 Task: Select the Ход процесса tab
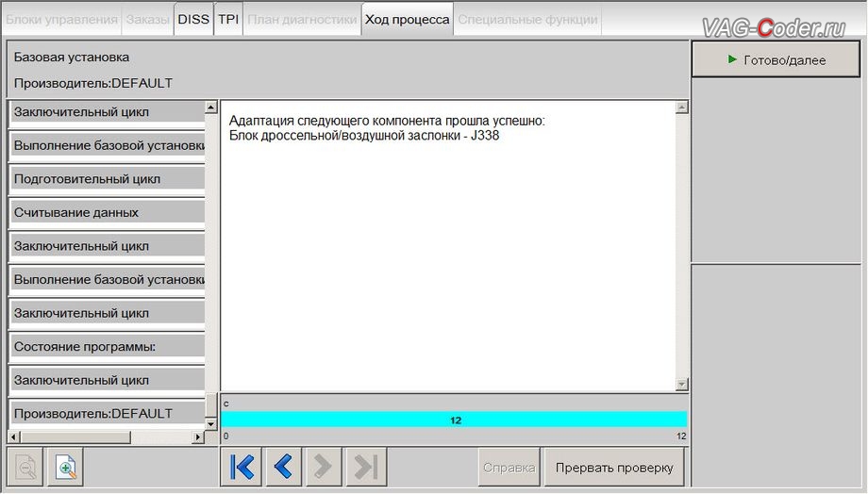408,20
